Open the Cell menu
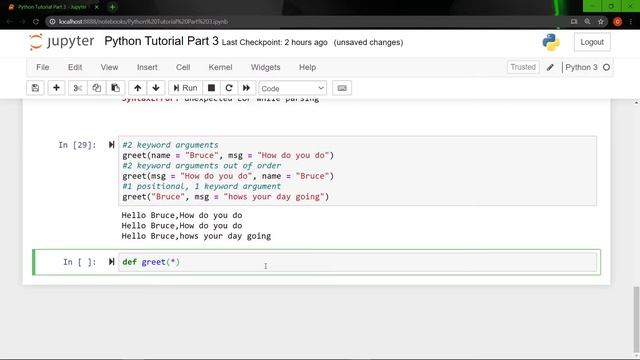This screenshot has width=640, height=360. click(183, 67)
